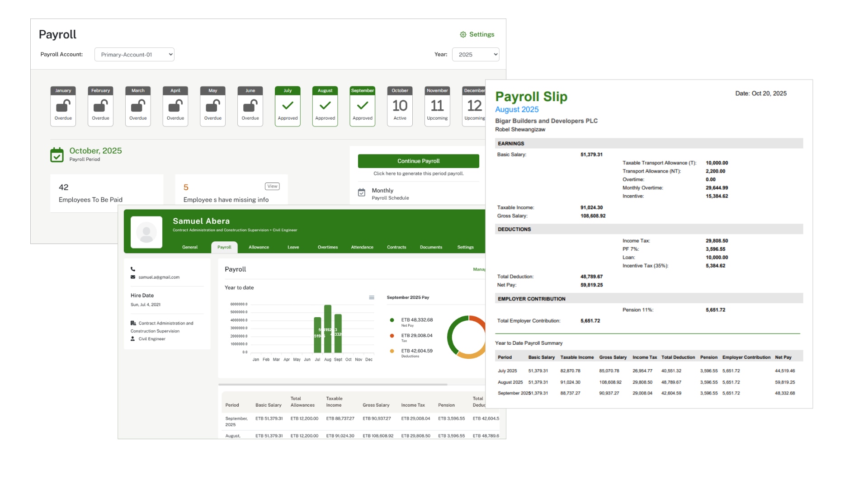Click the Continue Payroll button
868x488 pixels.
(x=419, y=161)
